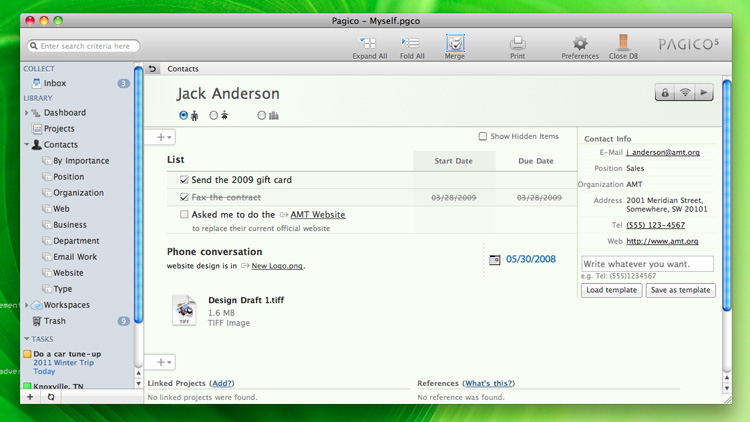Click the Save as template button
Viewport: 750px width, 422px height.
point(681,290)
